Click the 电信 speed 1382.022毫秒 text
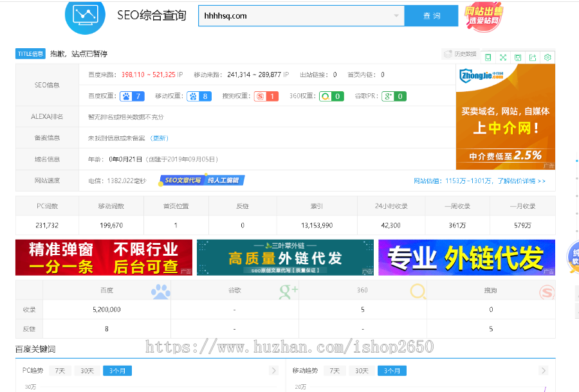The width and height of the screenshot is (579, 392). (118, 181)
